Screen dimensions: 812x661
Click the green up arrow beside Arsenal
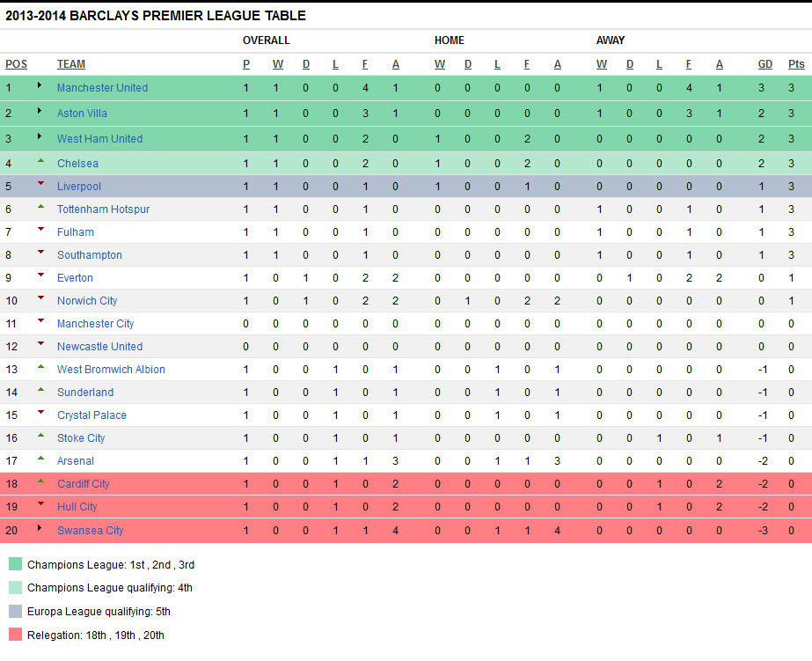[x=40, y=459]
